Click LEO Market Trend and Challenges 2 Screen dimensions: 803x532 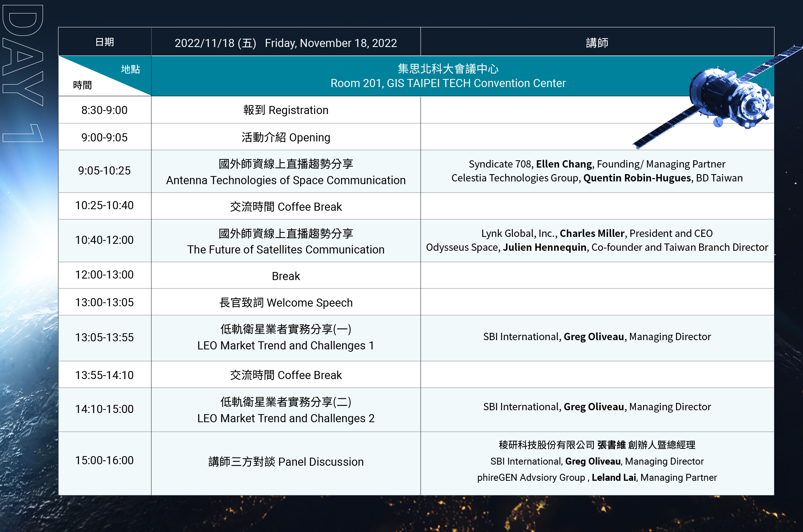[286, 418]
